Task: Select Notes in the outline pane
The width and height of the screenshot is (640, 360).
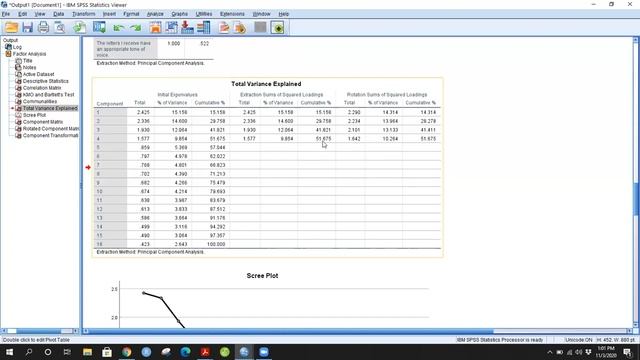Action: [29, 67]
